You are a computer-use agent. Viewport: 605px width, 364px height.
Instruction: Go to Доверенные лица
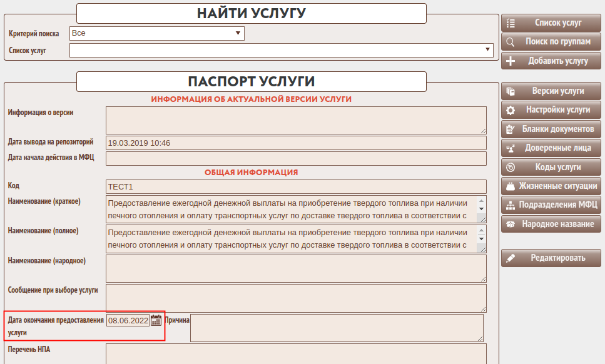pos(551,148)
